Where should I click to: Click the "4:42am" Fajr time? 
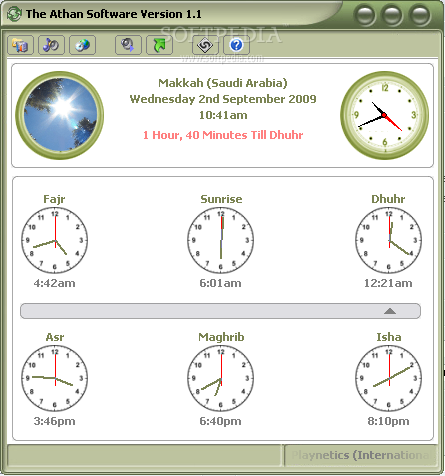click(54, 283)
